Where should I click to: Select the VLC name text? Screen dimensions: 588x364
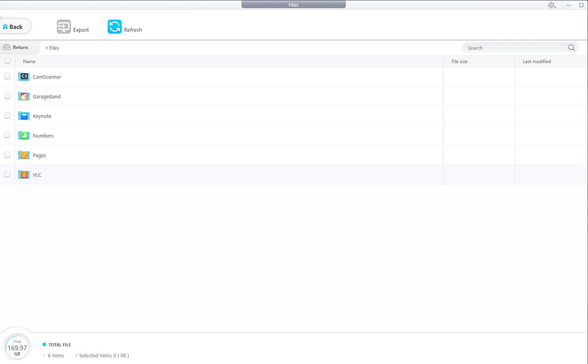(37, 175)
